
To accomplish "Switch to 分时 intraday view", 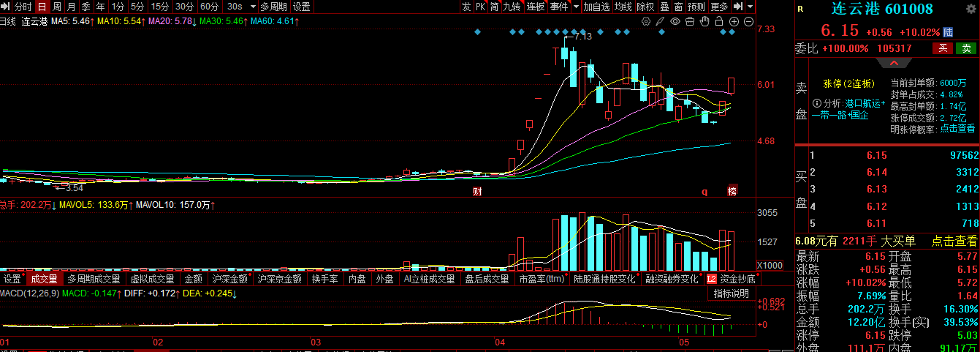I will click(x=23, y=7).
